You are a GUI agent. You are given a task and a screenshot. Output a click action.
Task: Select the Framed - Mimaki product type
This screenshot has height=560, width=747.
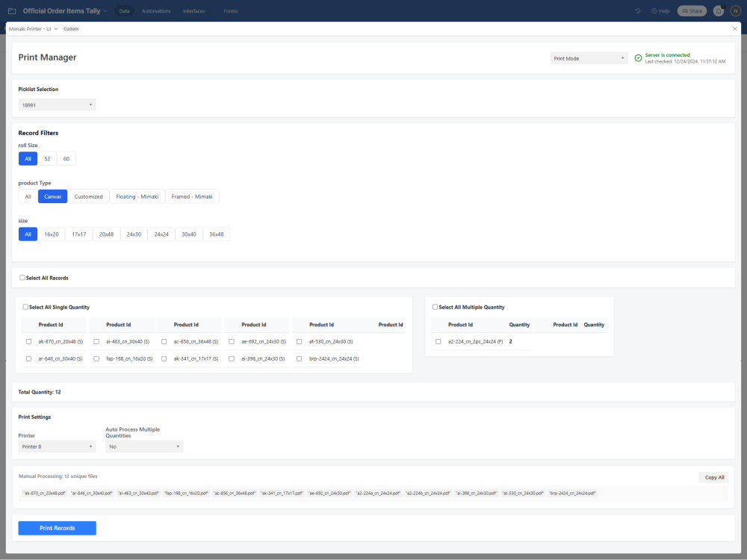click(192, 196)
